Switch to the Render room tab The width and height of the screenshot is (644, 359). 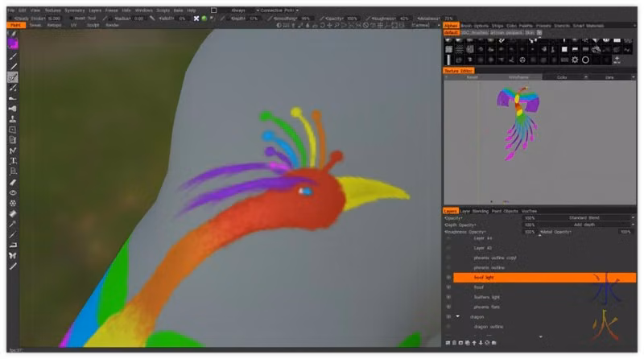click(112, 25)
